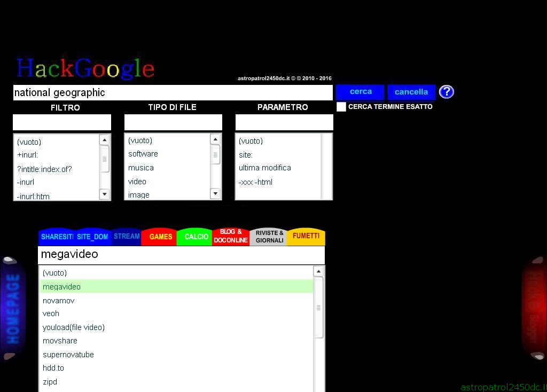The width and height of the screenshot is (547, 392).
Task: Switch to the GAMES tab
Action: click(x=160, y=237)
